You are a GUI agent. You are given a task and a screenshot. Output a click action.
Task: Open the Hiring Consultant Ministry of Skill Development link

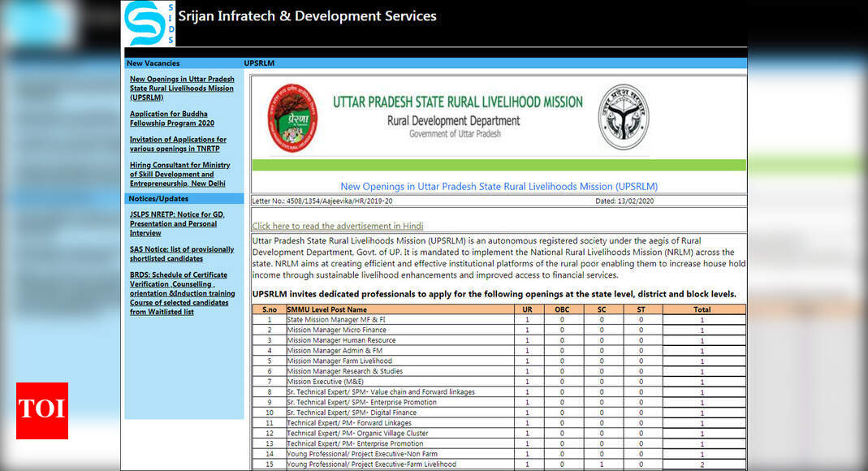[x=181, y=174]
